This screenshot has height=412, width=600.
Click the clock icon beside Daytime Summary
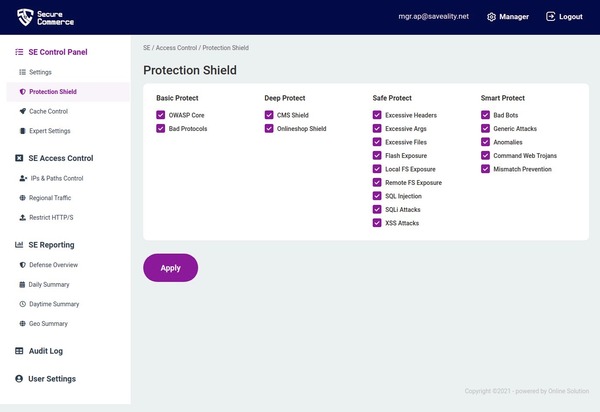pyautogui.click(x=22, y=304)
